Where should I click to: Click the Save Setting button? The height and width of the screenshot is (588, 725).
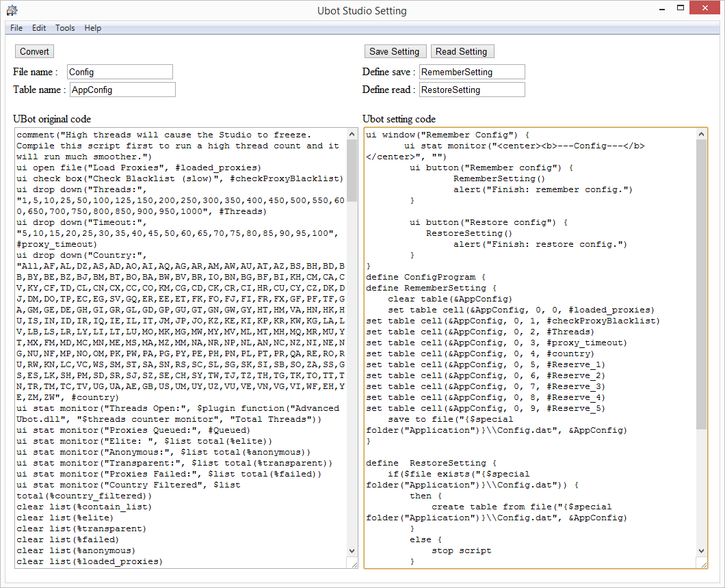(395, 51)
